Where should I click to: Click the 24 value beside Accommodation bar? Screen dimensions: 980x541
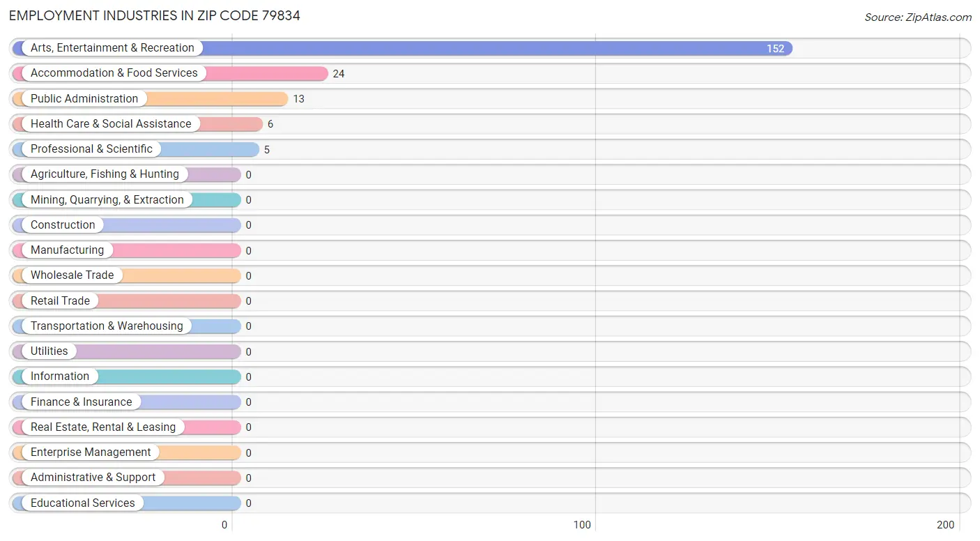click(339, 74)
